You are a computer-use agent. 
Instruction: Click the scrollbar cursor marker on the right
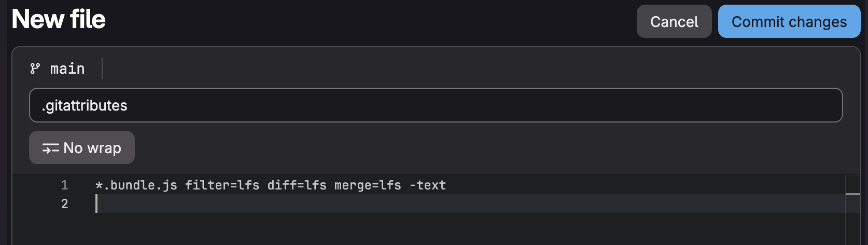click(x=852, y=194)
